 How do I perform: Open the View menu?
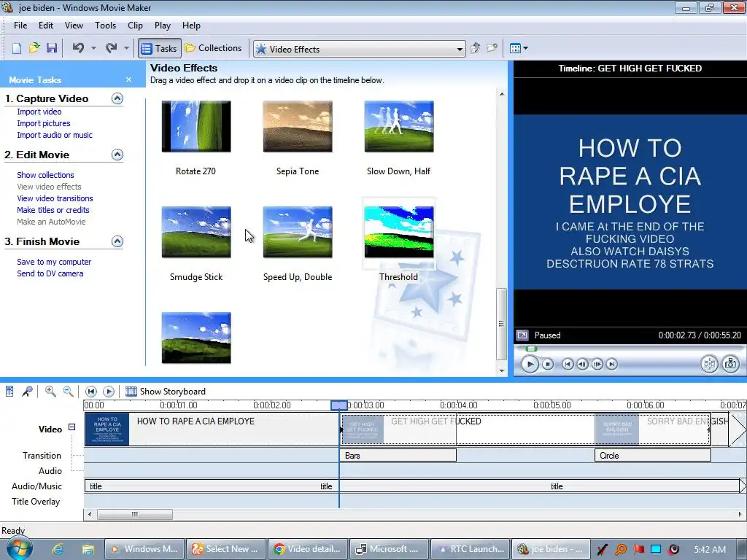74,26
